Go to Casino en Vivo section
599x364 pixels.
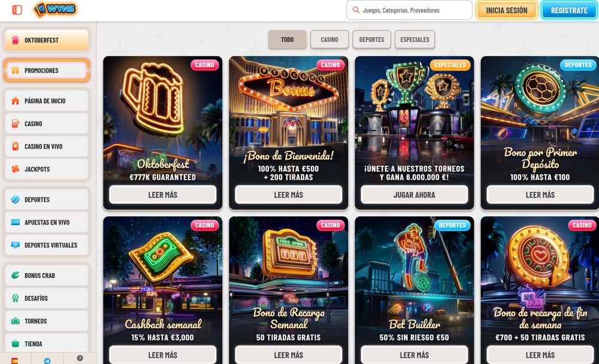(47, 146)
